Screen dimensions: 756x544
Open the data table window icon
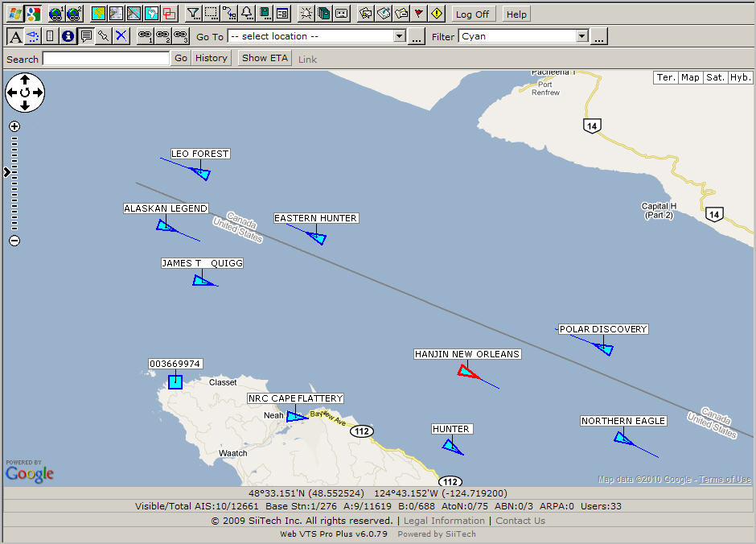point(282,14)
